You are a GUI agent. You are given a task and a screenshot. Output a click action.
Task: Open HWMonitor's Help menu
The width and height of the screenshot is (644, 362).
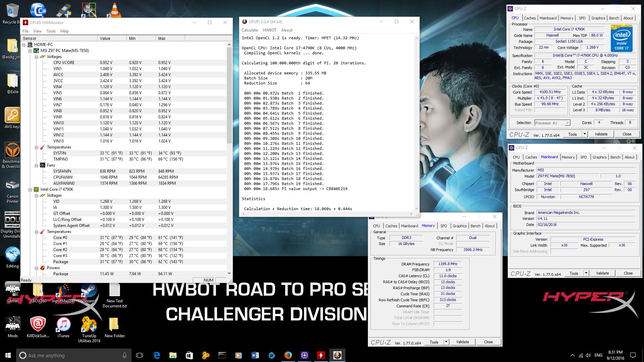(x=64, y=31)
